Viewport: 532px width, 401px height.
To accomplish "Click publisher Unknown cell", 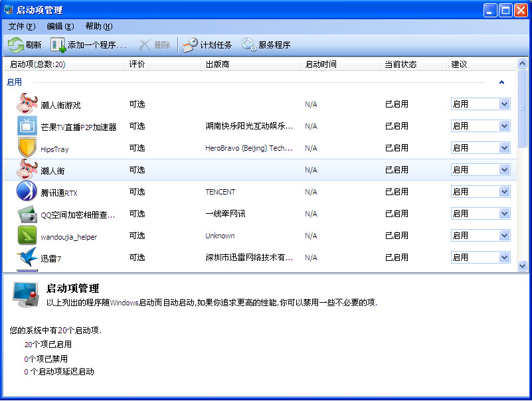I will tap(220, 236).
